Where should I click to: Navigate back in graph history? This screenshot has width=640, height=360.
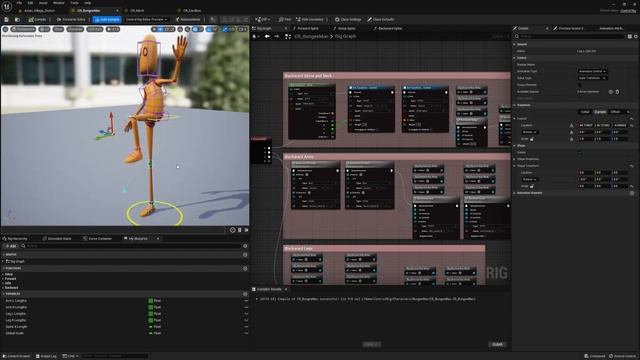(267, 36)
